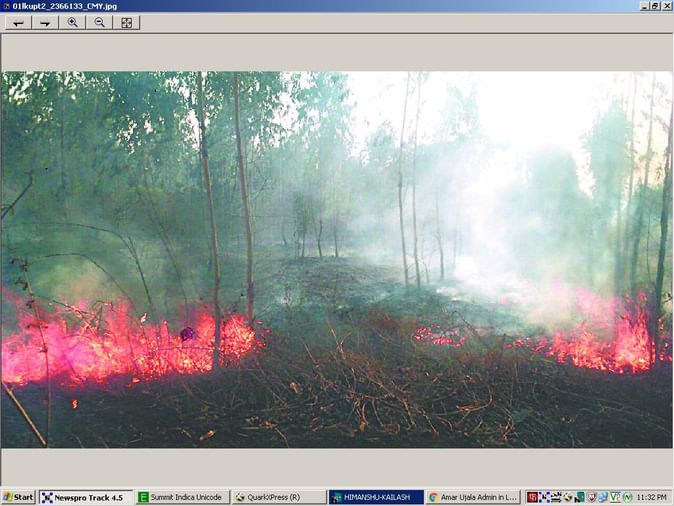The height and width of the screenshot is (506, 674).
Task: Click the fit-to-window icon in toolbar
Action: [126, 22]
